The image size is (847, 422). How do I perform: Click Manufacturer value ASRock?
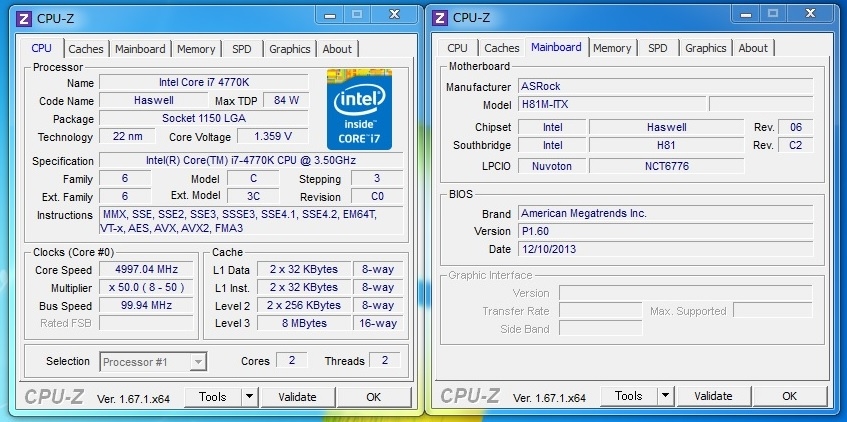(x=666, y=86)
